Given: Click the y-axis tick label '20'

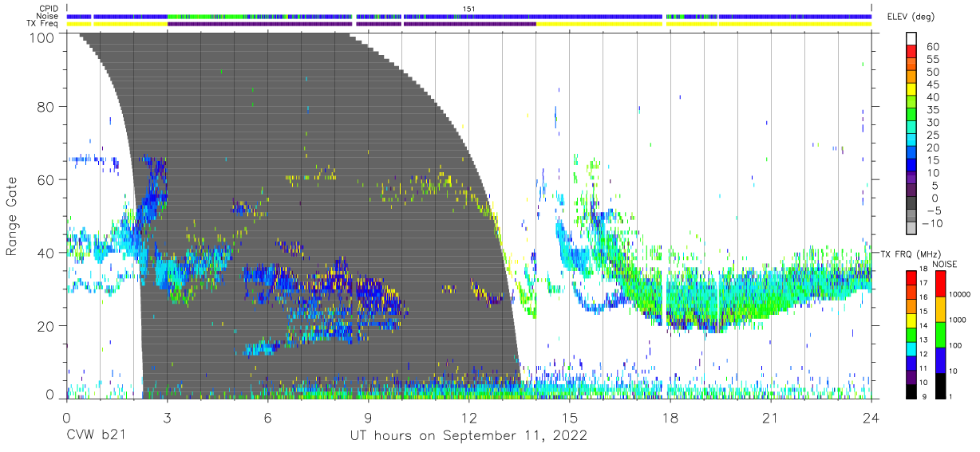Looking at the screenshot, I should coord(46,327).
